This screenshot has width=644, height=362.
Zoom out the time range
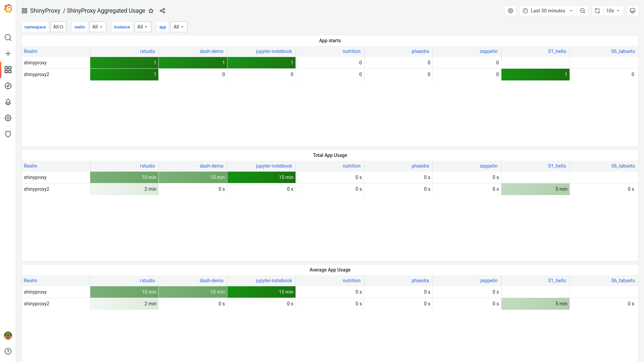pyautogui.click(x=583, y=11)
